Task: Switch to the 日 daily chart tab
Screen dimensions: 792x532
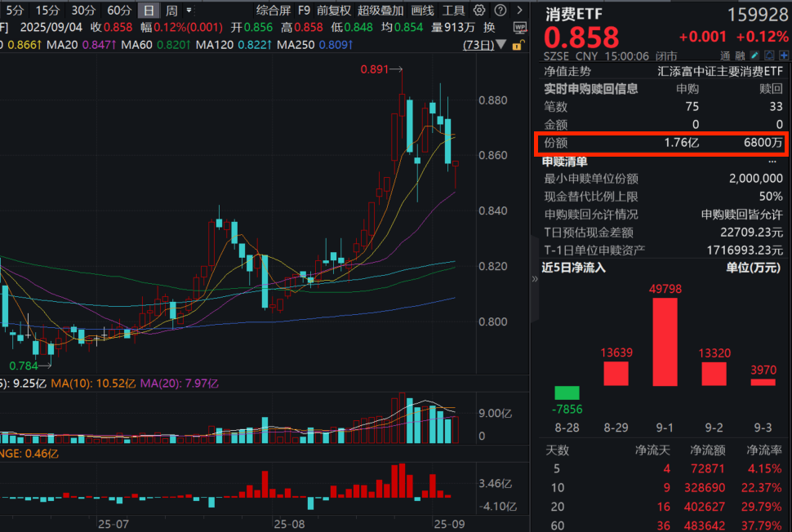Action: (x=149, y=10)
